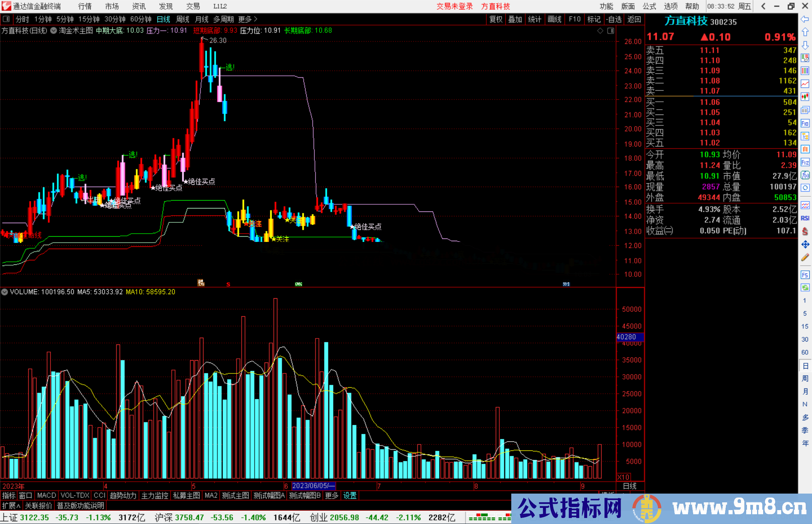Click the f(x) formula icon
The height and width of the screenshot is (524, 812).
pyautogui.click(x=805, y=175)
